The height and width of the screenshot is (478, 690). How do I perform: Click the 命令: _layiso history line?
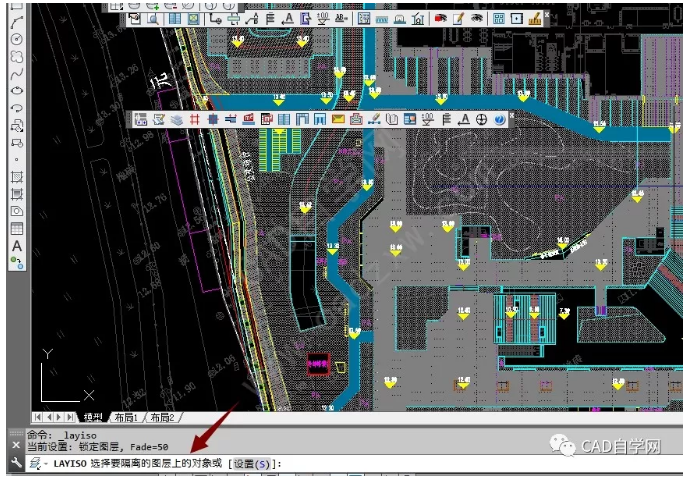click(x=62, y=436)
